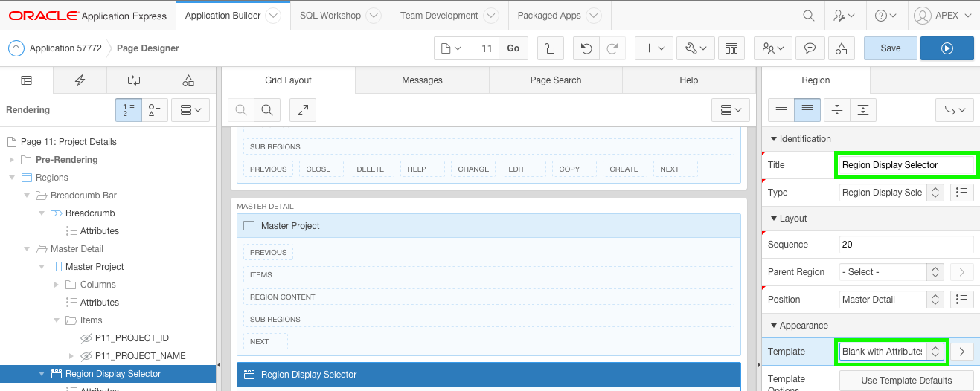Open the Page Search tab

pyautogui.click(x=556, y=80)
